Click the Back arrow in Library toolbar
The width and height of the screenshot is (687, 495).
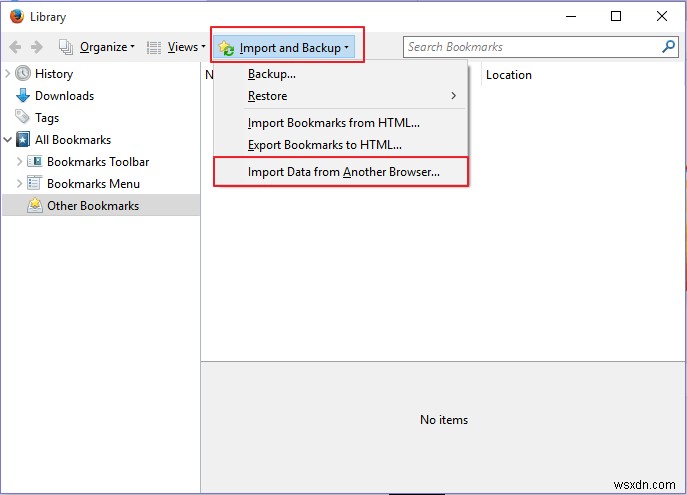pos(15,47)
